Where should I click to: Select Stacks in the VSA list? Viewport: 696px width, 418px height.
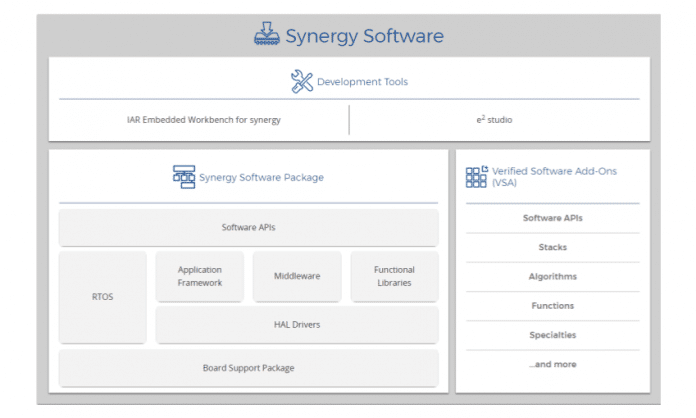coord(553,247)
